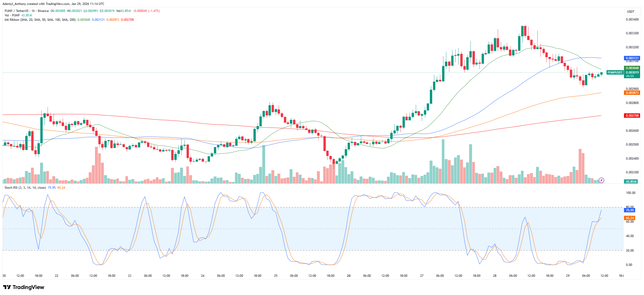Click the PUMPUSDT symbol price tag

point(615,73)
